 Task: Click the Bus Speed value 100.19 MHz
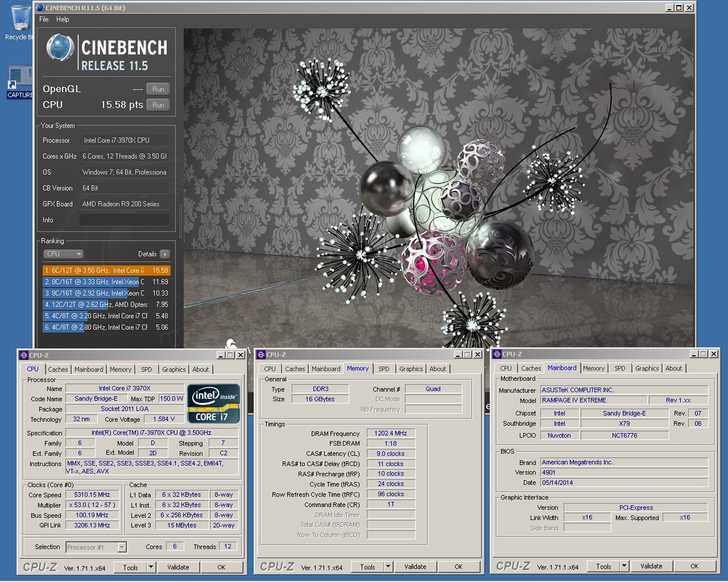(92, 516)
